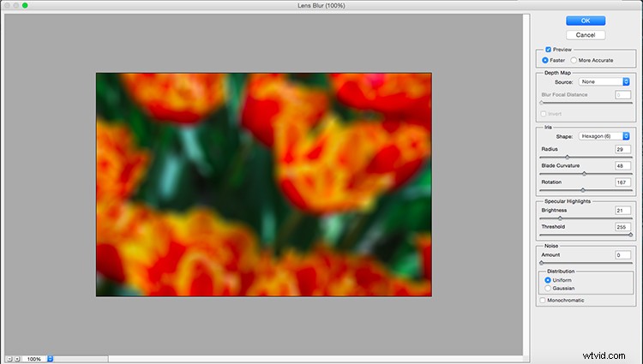Screen dimensions: 643x364
Task: Enable the Monochromatic checkbox
Action: [x=543, y=300]
